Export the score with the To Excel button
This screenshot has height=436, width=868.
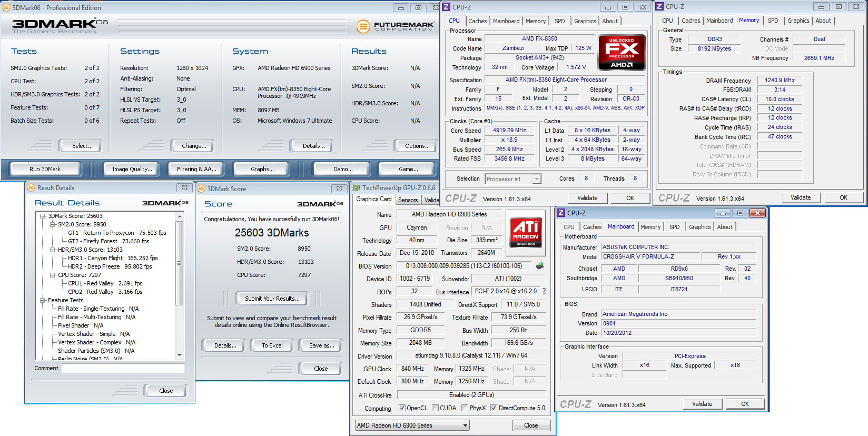272,345
